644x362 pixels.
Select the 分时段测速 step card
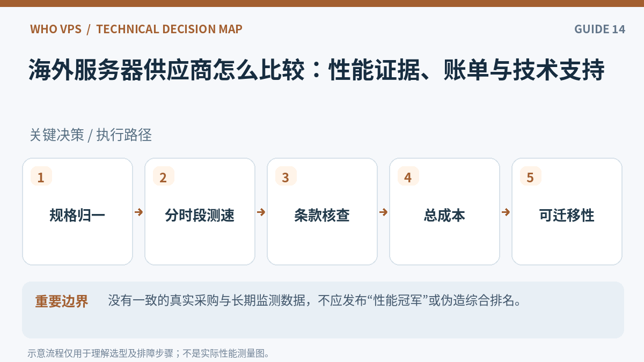point(200,211)
